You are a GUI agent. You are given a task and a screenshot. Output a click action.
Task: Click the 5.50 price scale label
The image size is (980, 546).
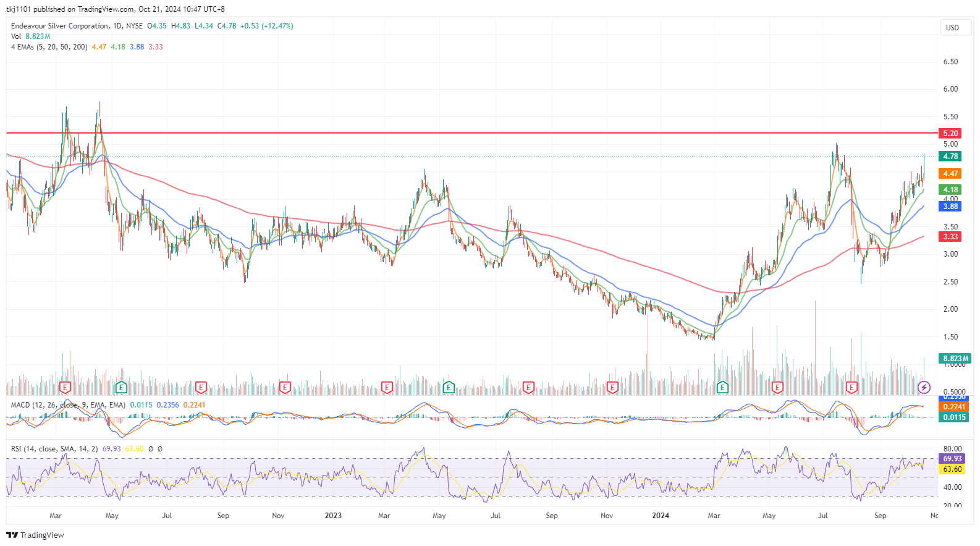(950, 117)
